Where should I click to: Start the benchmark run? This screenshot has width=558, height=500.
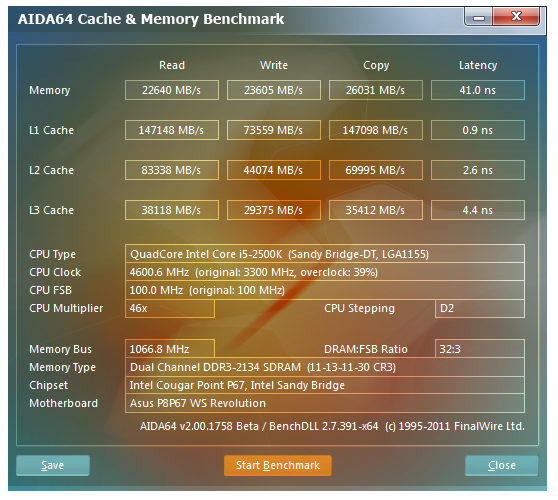[x=278, y=465]
